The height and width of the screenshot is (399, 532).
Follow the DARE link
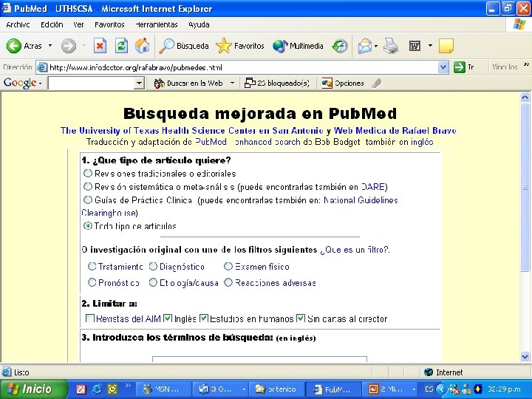click(372, 187)
